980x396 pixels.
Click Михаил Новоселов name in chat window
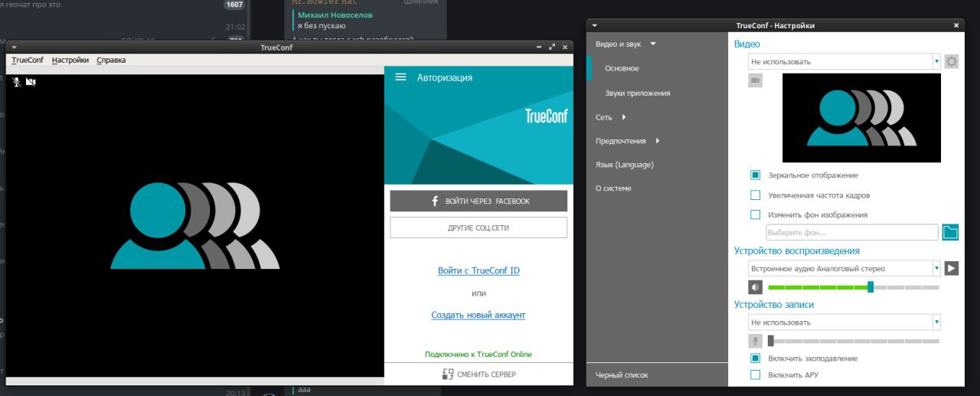click(x=335, y=15)
